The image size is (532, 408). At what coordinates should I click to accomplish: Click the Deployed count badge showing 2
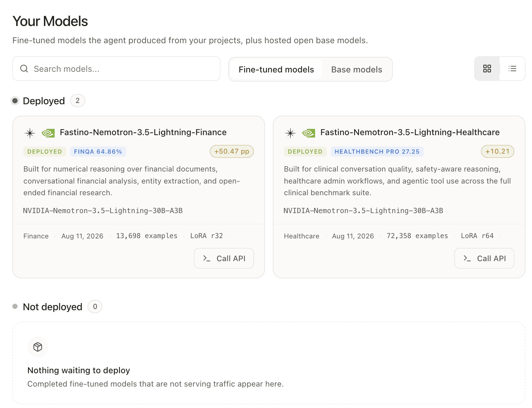tap(78, 101)
